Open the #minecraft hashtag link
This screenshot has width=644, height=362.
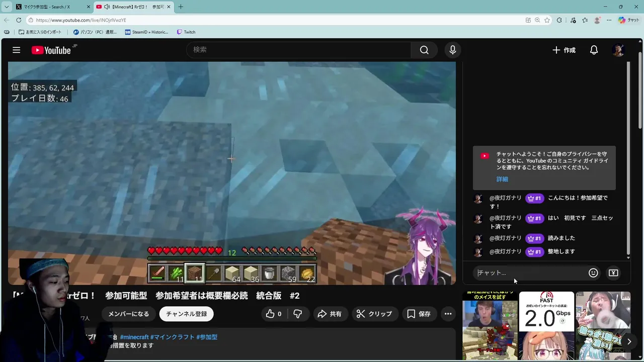pyautogui.click(x=134, y=337)
